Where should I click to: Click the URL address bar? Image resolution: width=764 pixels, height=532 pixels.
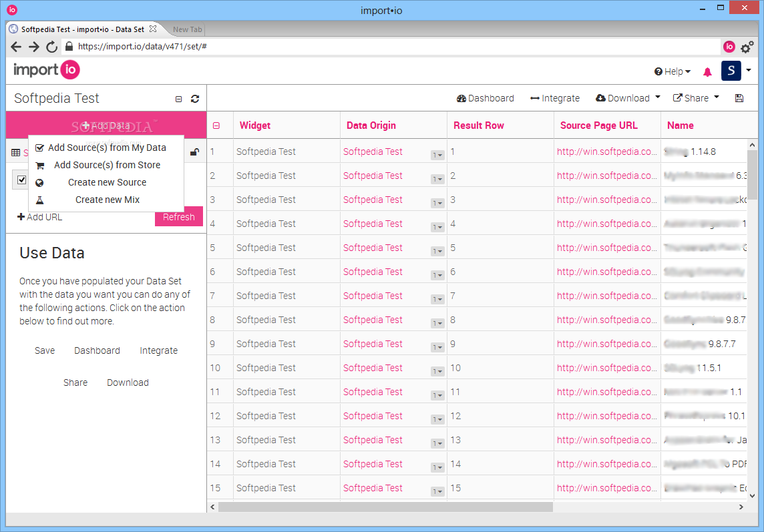tap(390, 47)
